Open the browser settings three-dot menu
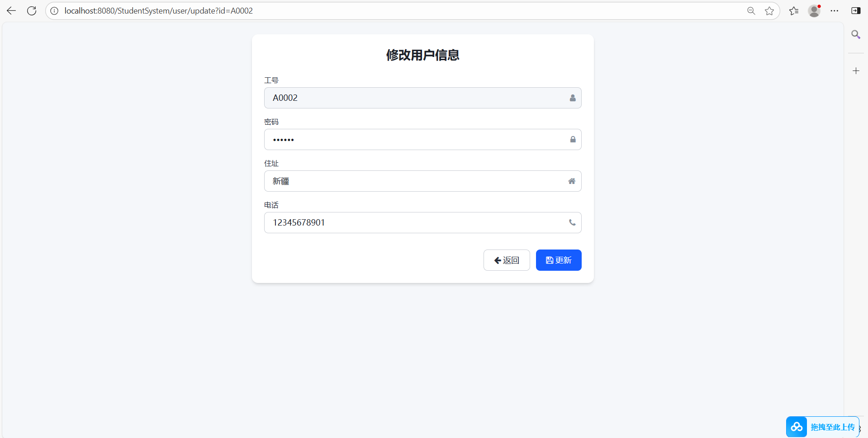This screenshot has width=868, height=438. click(x=835, y=10)
